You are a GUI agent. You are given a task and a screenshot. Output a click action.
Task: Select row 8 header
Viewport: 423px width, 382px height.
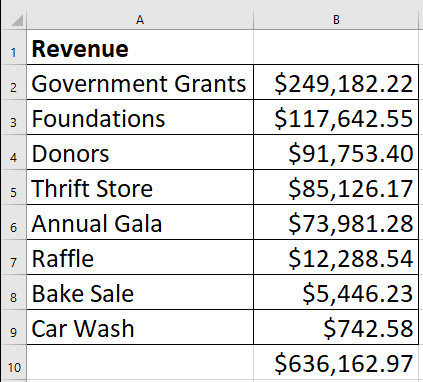14,292
